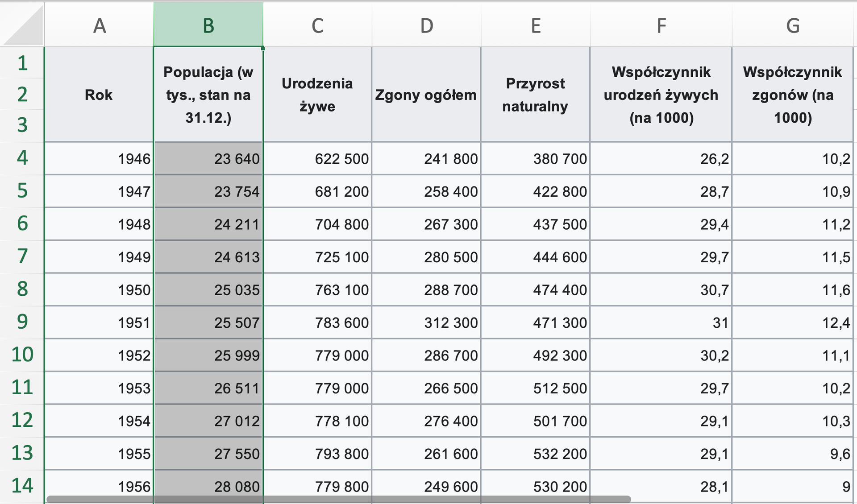Click the population cell '25 035'
Viewport: 857px width, 504px height.
208,289
